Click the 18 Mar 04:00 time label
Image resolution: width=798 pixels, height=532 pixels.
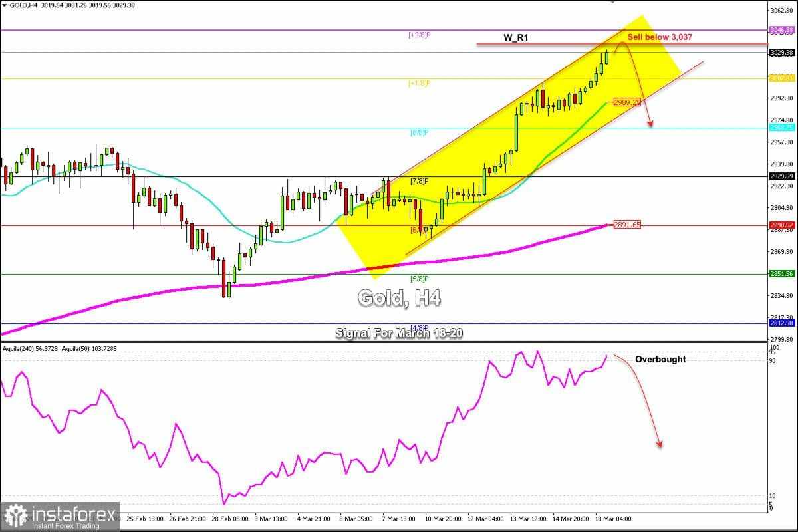coord(612,518)
